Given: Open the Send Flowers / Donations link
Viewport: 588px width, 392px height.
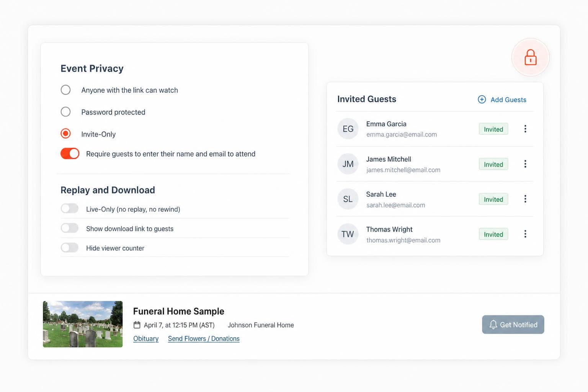Looking at the screenshot, I should point(204,339).
